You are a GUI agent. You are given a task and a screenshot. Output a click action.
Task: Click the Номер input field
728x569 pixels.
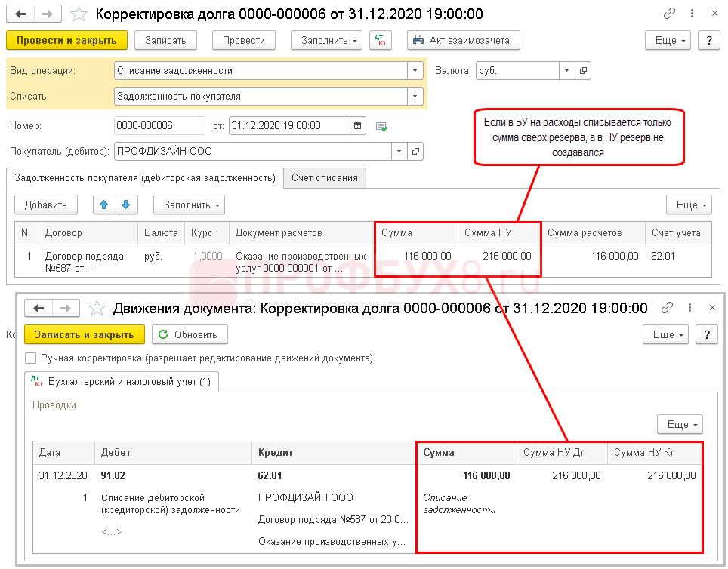(x=159, y=125)
